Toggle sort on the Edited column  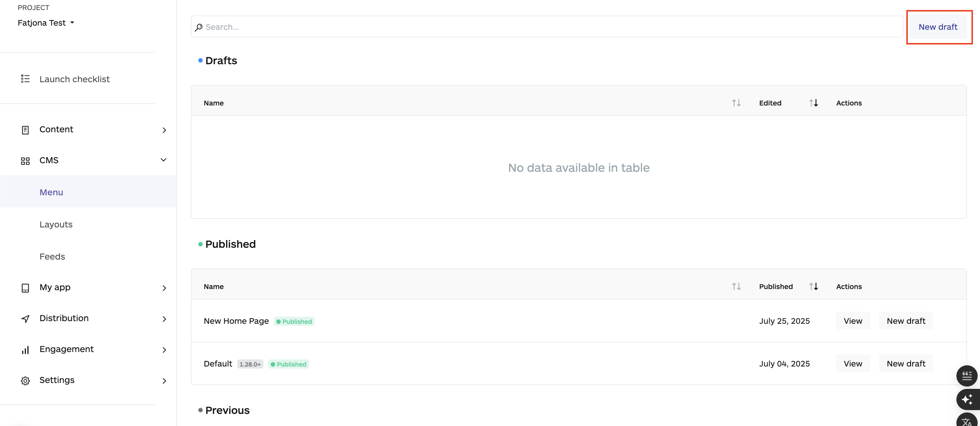[814, 103]
